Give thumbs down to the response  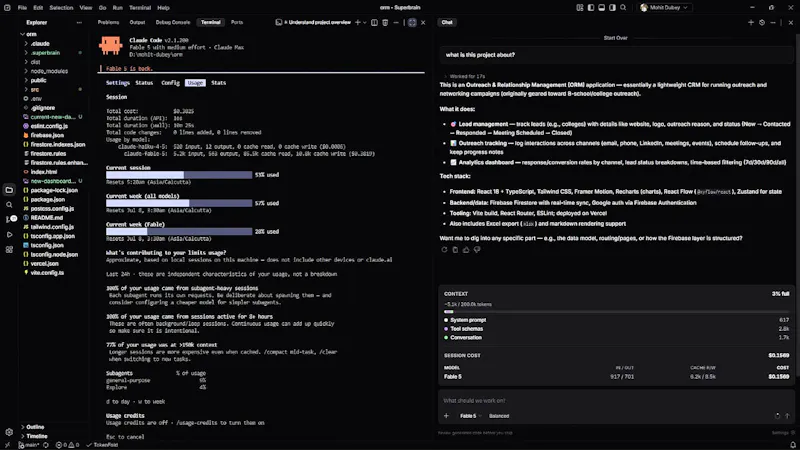click(x=477, y=250)
